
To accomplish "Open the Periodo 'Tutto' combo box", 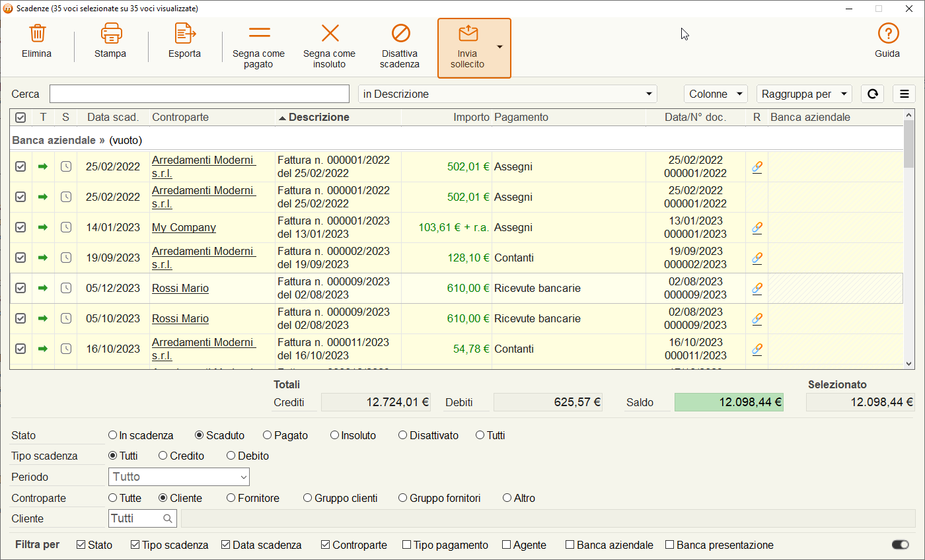I will click(178, 477).
